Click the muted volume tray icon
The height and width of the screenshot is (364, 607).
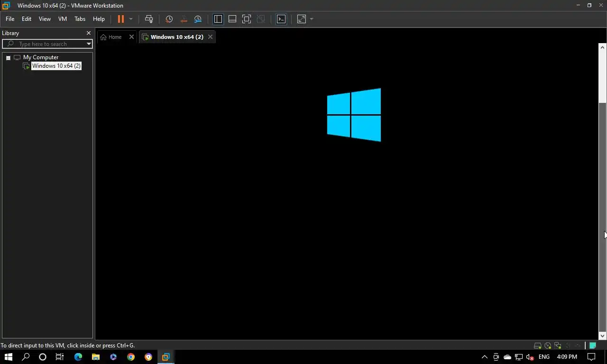click(530, 357)
